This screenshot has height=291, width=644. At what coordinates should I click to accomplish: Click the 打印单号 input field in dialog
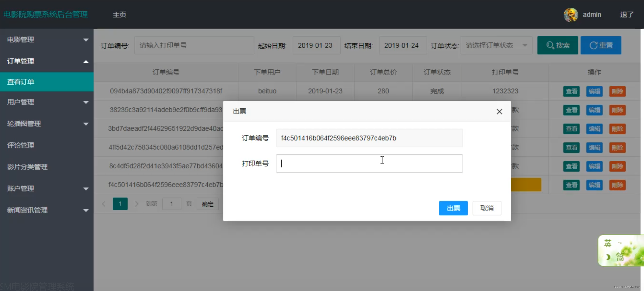[369, 163]
